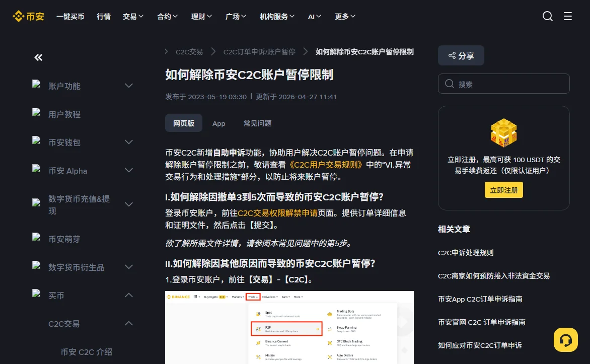Viewport: 590px width, 364px height.
Task: Open related article 币安官网 C2C 订单申诉指南
Action: coord(482,322)
